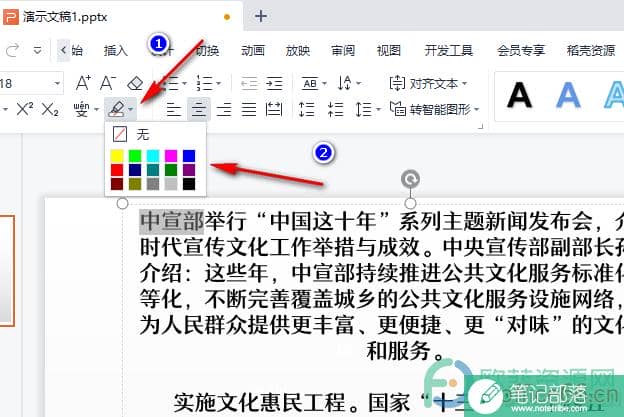This screenshot has height=417, width=624.
Task: Align text to the left
Action: [174, 109]
